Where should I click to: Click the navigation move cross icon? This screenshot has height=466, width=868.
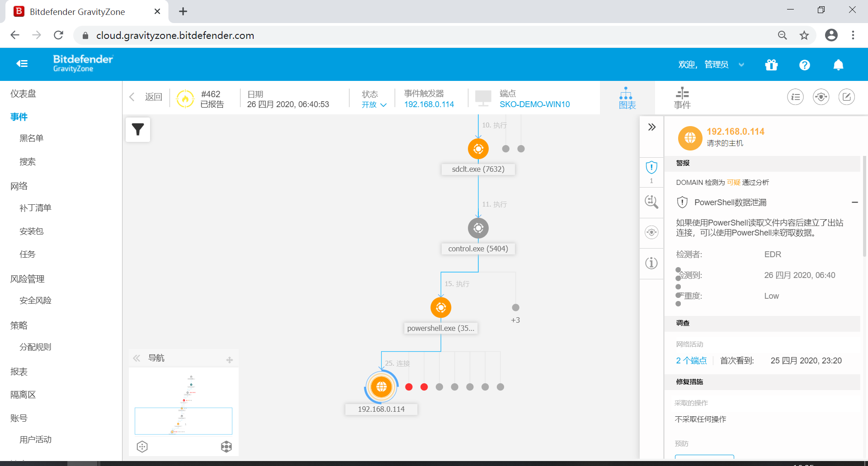click(x=230, y=360)
